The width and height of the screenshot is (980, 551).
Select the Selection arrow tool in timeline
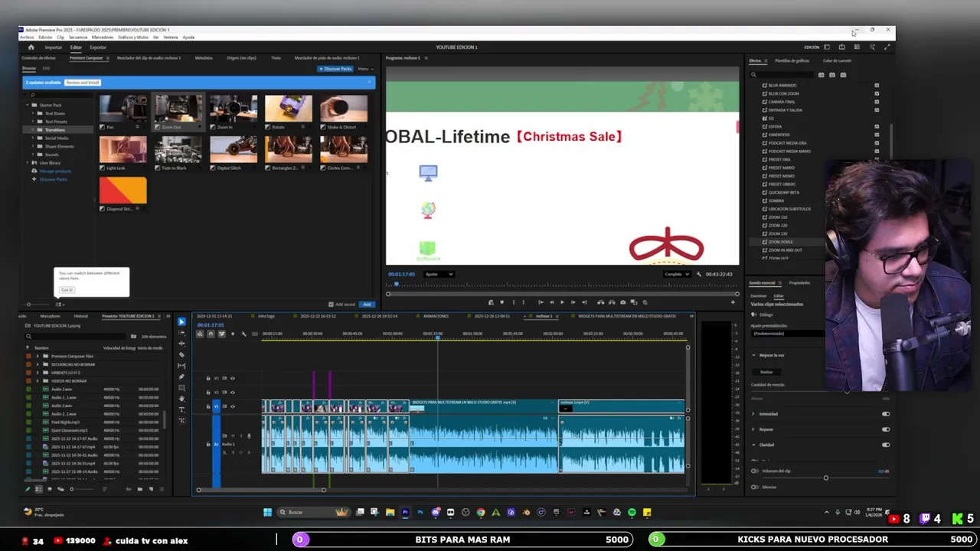tap(181, 322)
